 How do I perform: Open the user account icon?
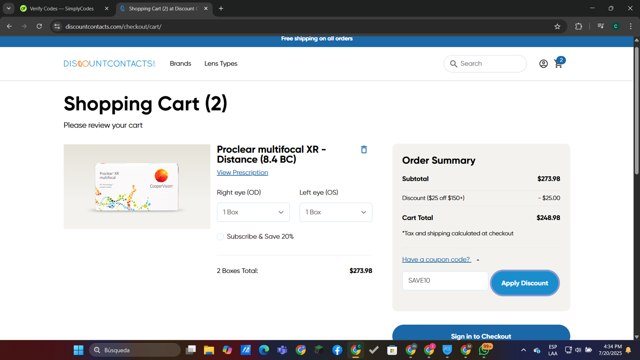[543, 64]
